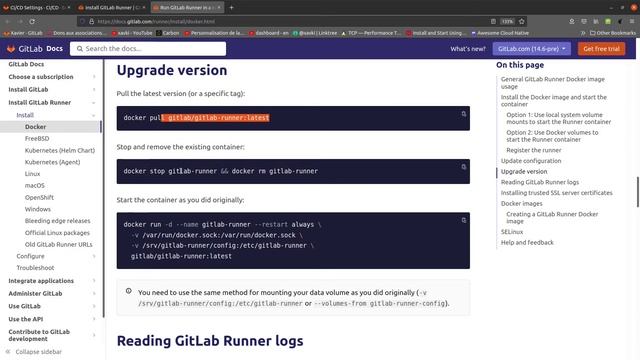This screenshot has height=360, width=640.
Task: Switch to the CI/CD Settings tab
Action: point(36,7)
